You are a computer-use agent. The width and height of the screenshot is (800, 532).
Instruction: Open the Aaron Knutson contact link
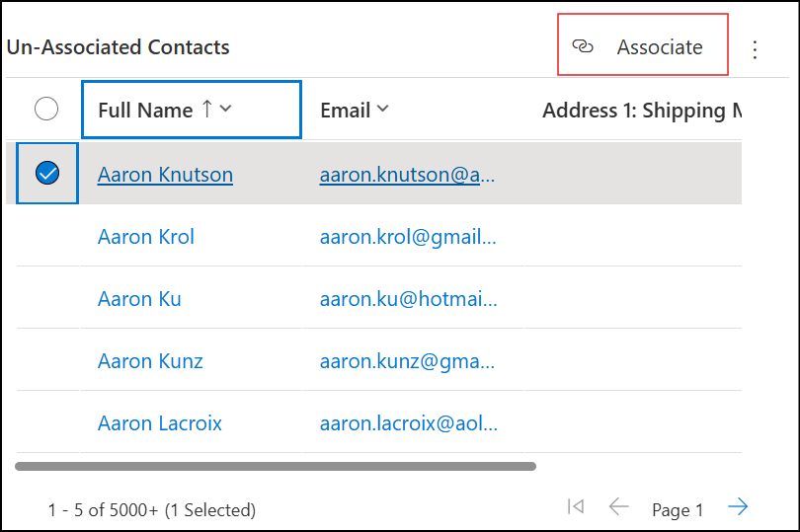coord(165,175)
